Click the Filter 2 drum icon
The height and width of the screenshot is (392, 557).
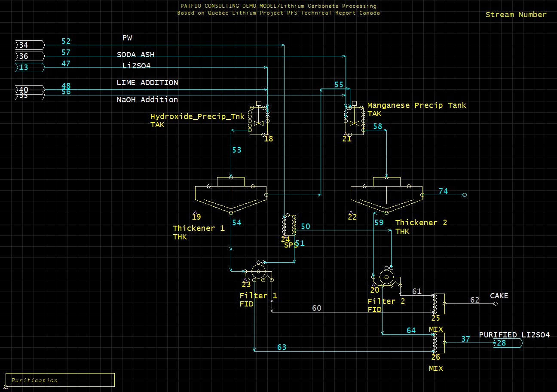387,276
